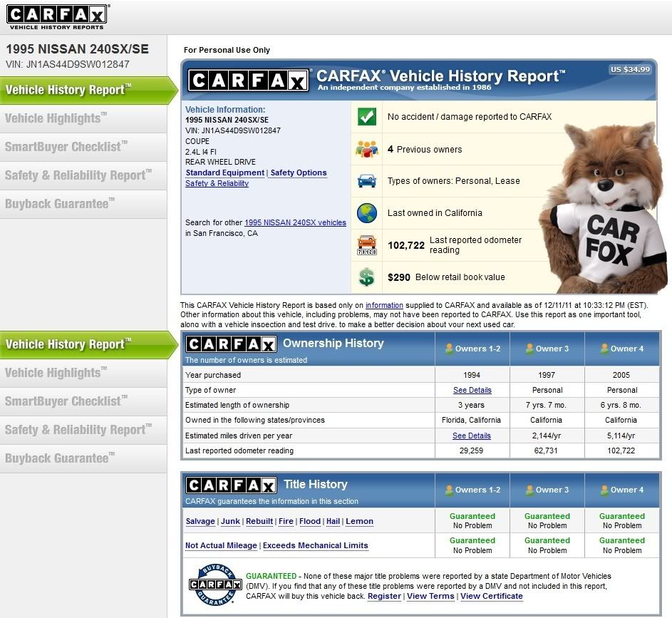Screen dimensions: 672x618
Task: Click the $290 below retail value
Action: (399, 277)
